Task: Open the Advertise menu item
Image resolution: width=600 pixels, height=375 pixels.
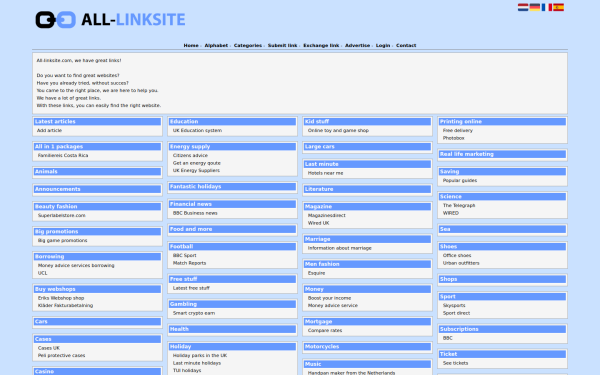Action: click(357, 46)
